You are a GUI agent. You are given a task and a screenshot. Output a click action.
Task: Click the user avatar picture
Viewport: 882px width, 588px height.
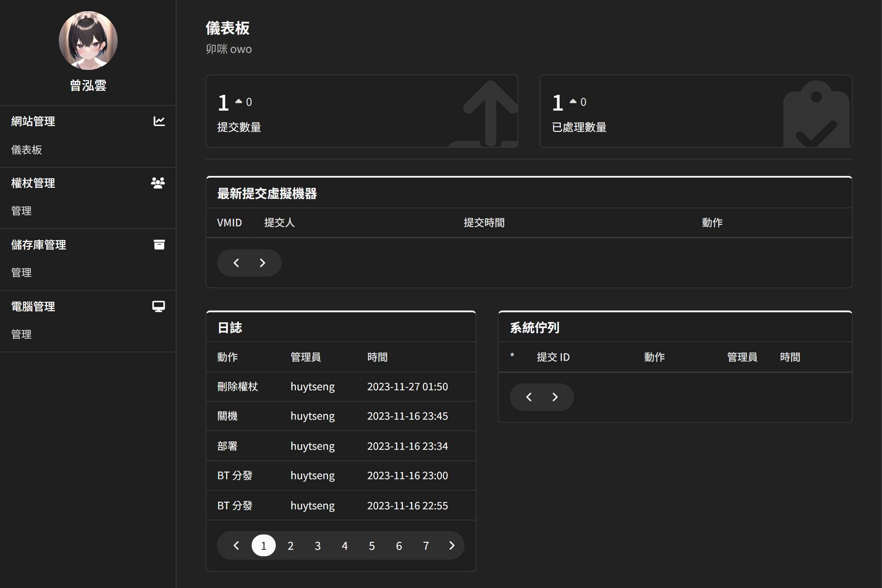pyautogui.click(x=88, y=40)
